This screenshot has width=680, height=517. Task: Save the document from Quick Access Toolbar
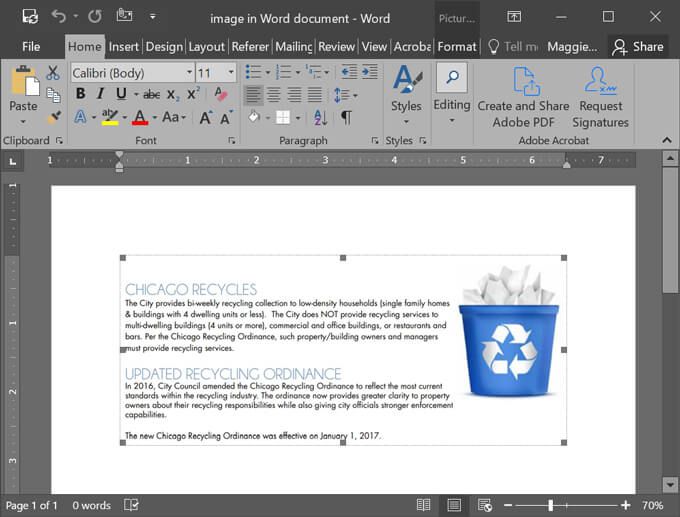[30, 17]
